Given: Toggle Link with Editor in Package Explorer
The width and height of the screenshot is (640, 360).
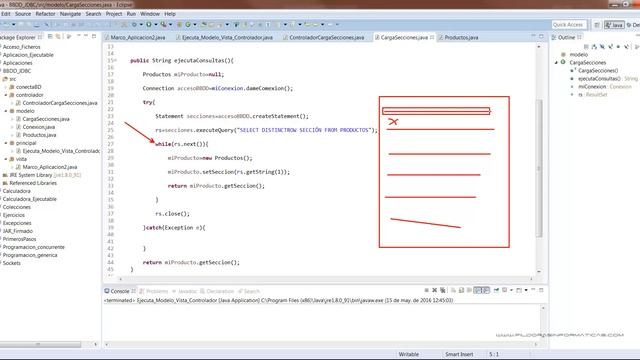Looking at the screenshot, I should pyautogui.click(x=58, y=37).
